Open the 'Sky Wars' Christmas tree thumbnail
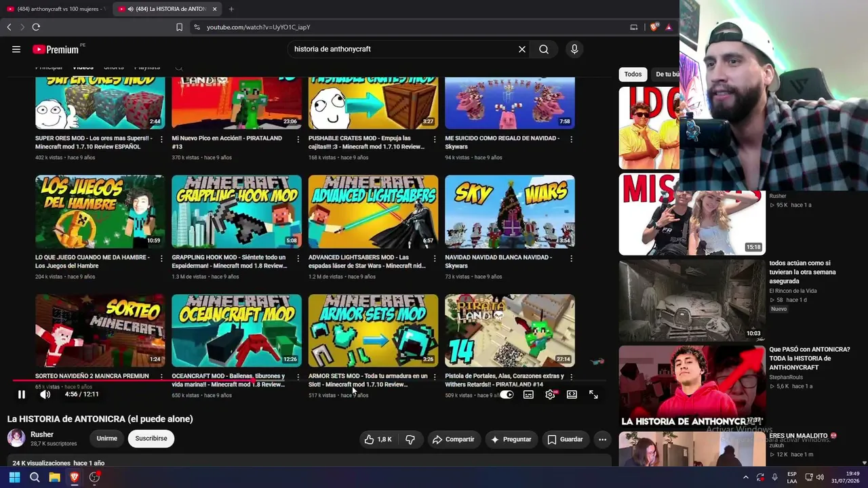Viewport: 868px width, 488px height. pos(510,211)
